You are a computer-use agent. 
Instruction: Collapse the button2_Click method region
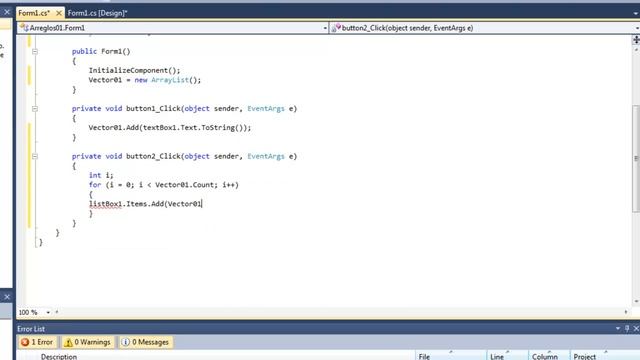[x=35, y=156]
